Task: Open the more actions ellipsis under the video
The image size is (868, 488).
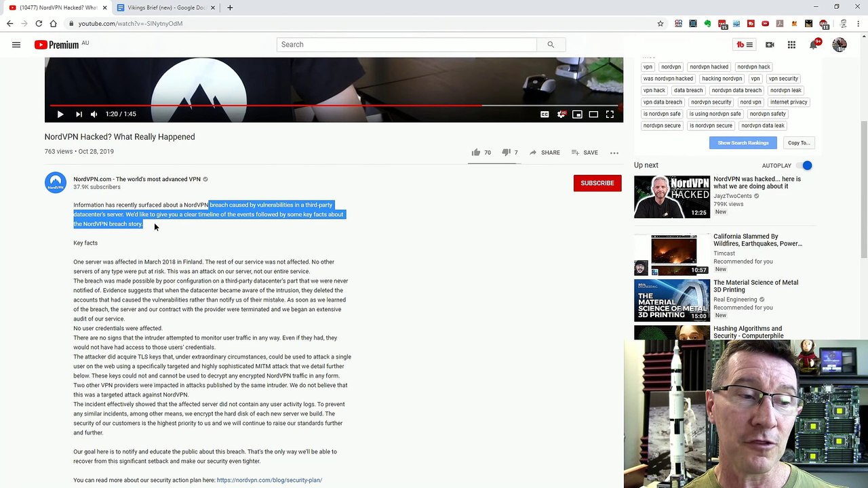Action: pyautogui.click(x=614, y=152)
